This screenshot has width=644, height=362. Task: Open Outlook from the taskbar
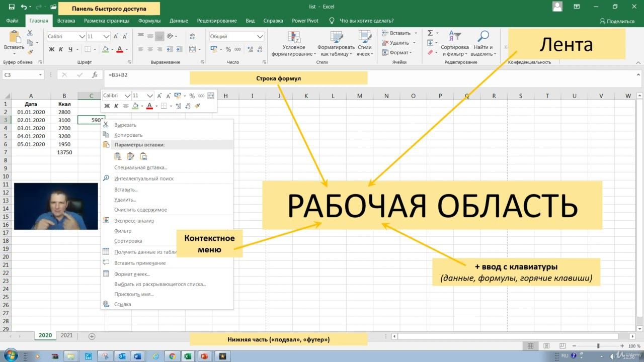(121, 356)
